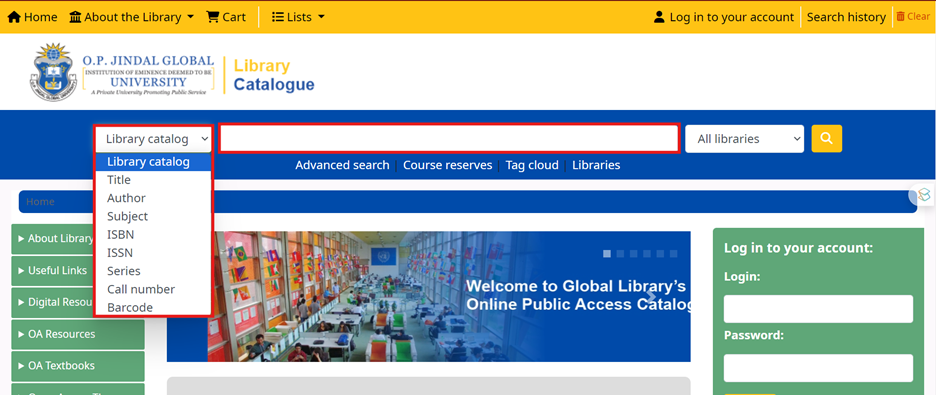This screenshot has width=936, height=395.
Task: Expand OA Textbooks sidebar section
Action: click(78, 366)
